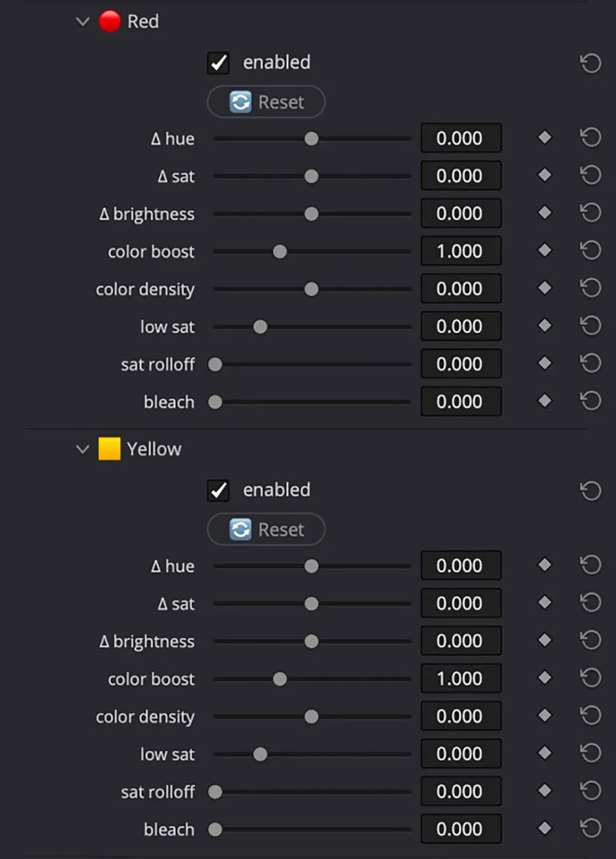Uncheck the Yellow enabled checkbox
The height and width of the screenshot is (859, 616).
(218, 490)
